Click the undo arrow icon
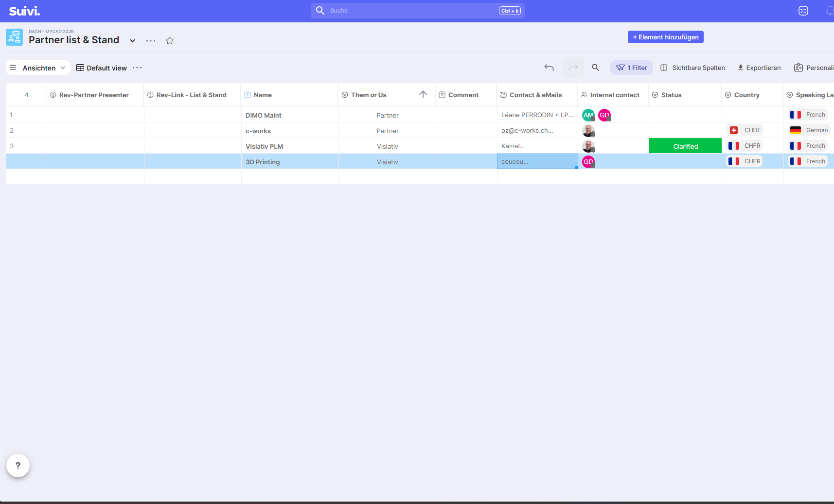The image size is (834, 504). pyautogui.click(x=549, y=68)
